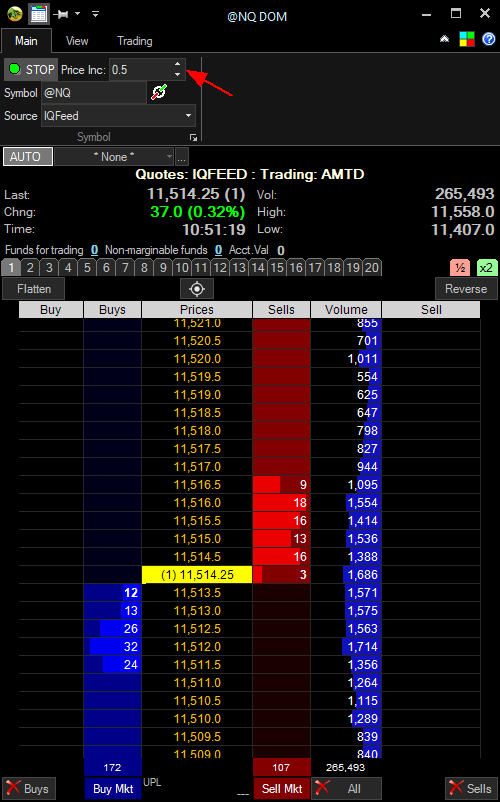
Task: Select quantity button 8
Action: 144,268
